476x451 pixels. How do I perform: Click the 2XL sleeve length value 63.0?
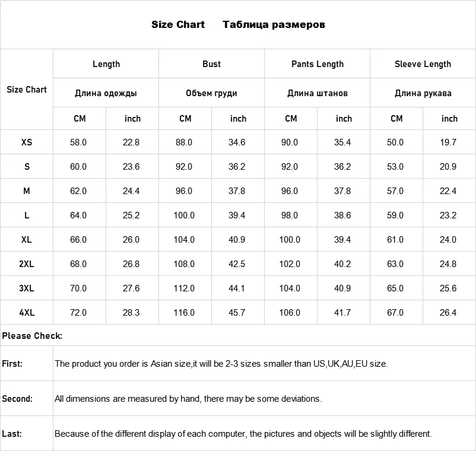395,264
